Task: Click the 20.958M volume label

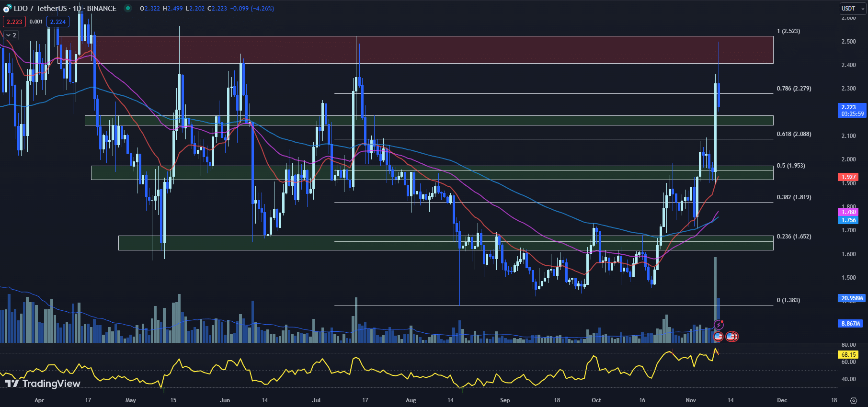Action: pyautogui.click(x=852, y=298)
